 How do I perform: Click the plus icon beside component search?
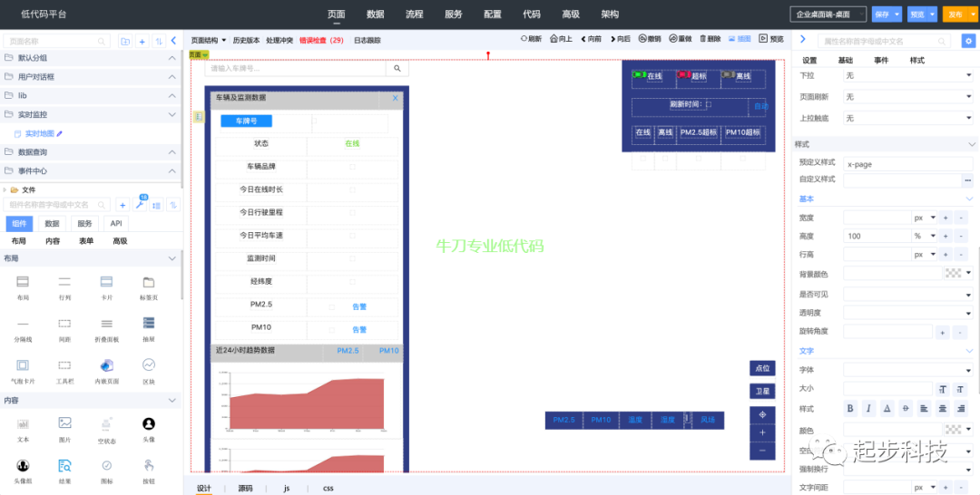(122, 205)
